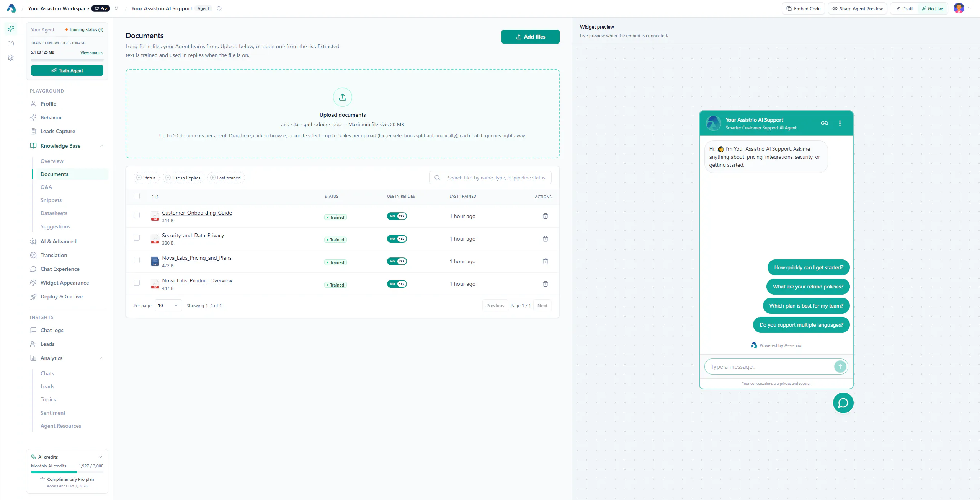Click the upload arrow icon in drop zone

tap(343, 97)
